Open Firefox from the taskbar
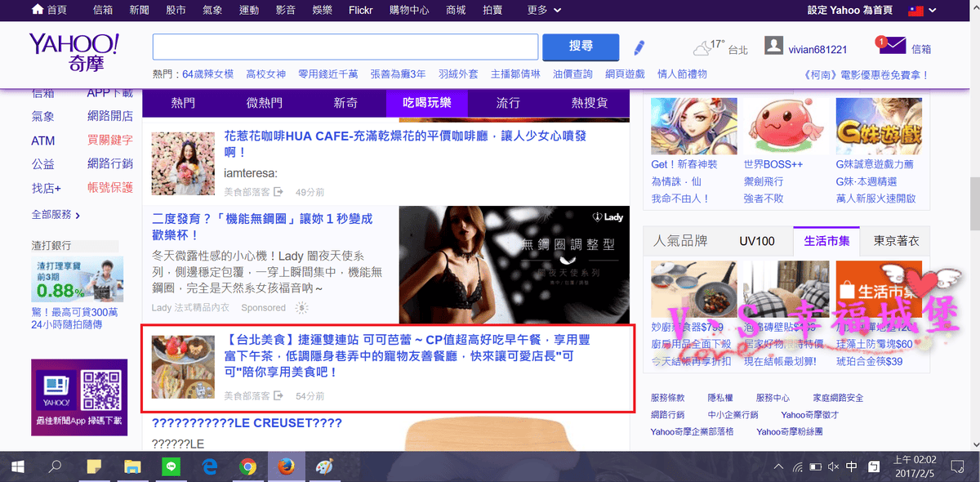This screenshot has height=482, width=980. coord(286,466)
